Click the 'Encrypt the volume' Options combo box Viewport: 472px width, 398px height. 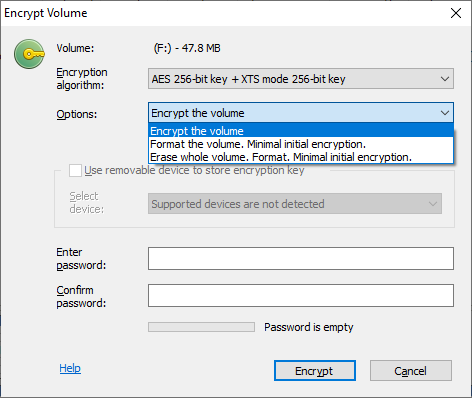(301, 113)
